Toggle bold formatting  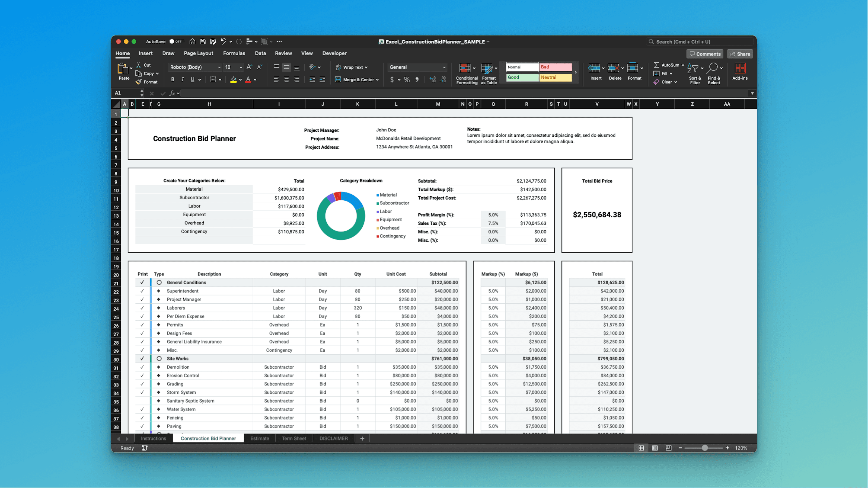pos(173,79)
